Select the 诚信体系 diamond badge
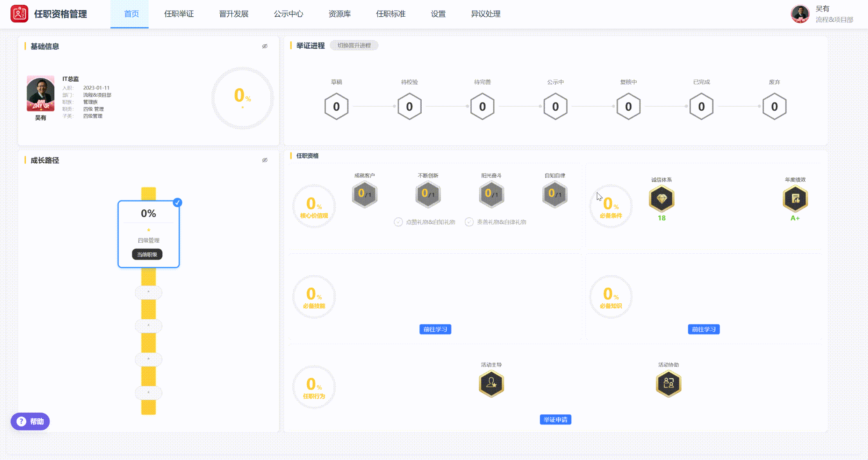Screen dimensions: 868x460 pyautogui.click(x=661, y=199)
